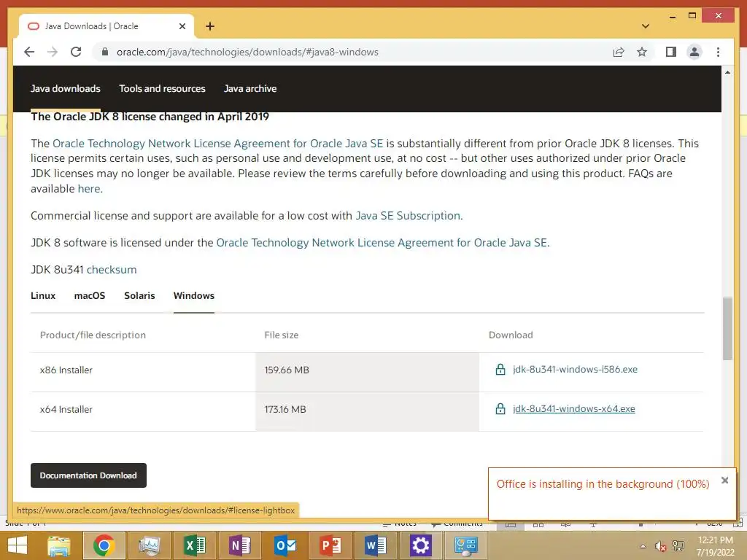Click muted volume tray icon

pyautogui.click(x=660, y=546)
